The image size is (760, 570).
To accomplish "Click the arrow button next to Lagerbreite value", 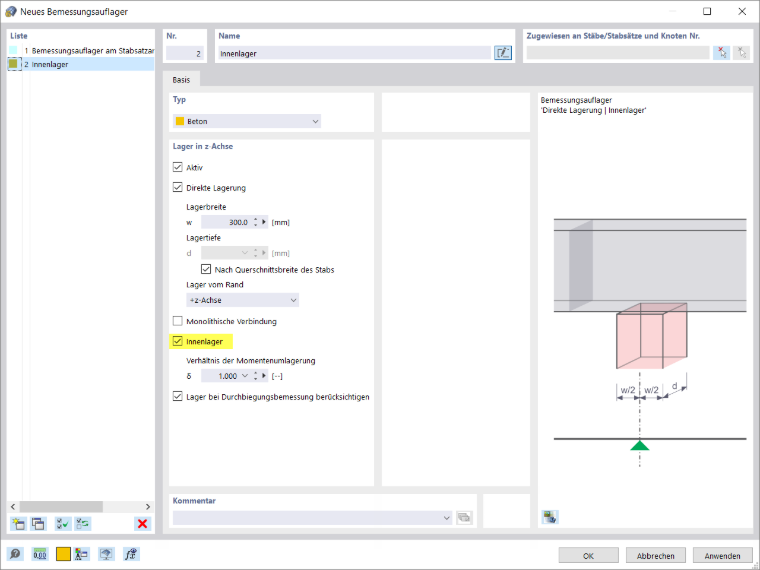I will tap(264, 222).
